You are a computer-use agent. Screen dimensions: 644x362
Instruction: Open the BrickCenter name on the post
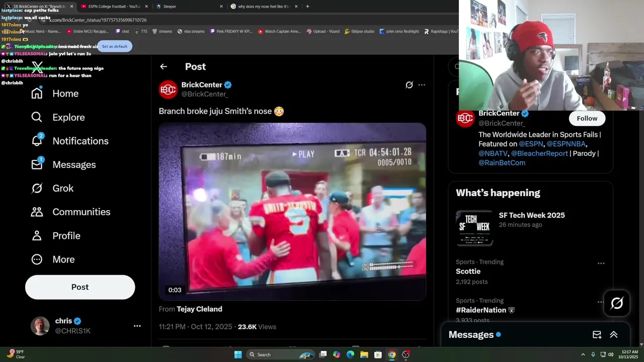(x=202, y=85)
